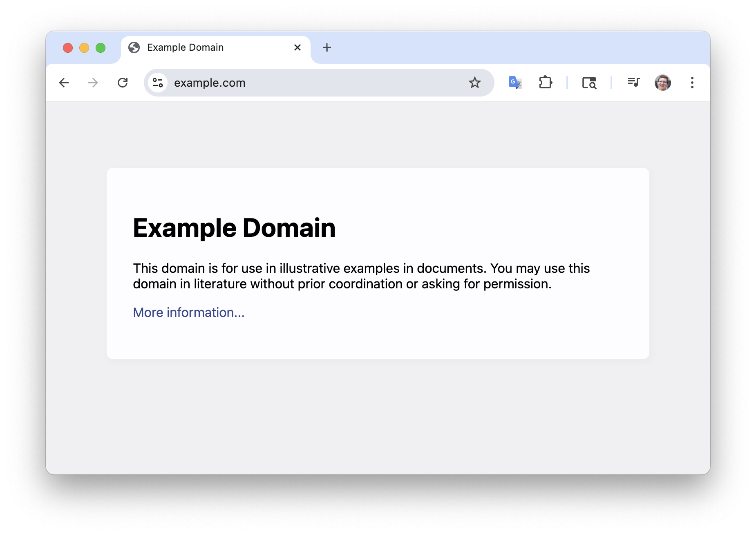756x535 pixels.
Task: Click the forward navigation arrow
Action: [x=93, y=83]
